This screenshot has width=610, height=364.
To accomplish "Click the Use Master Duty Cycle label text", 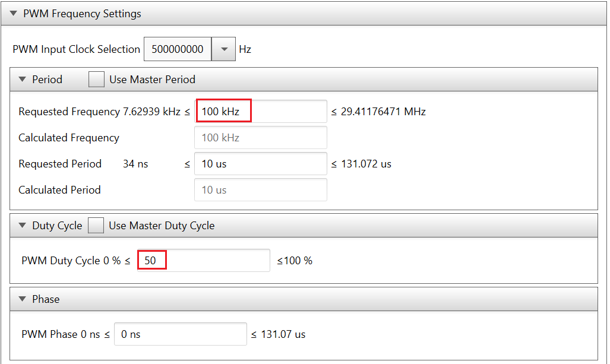I will [162, 226].
